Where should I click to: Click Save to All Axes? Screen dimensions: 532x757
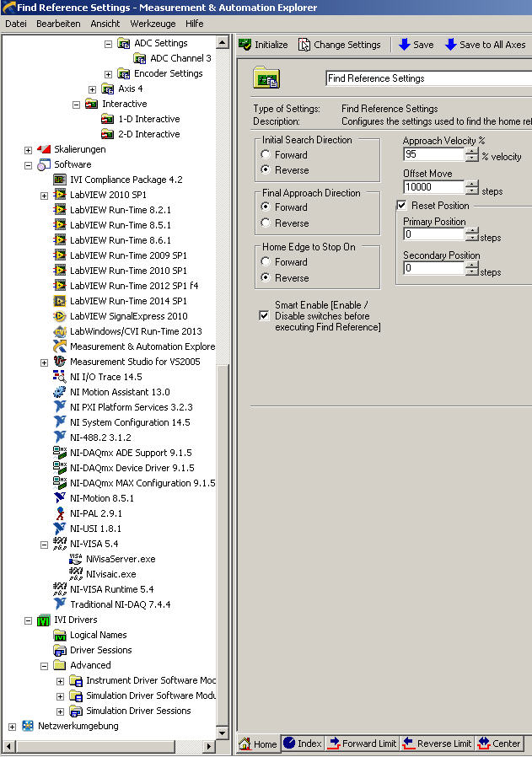pos(485,45)
